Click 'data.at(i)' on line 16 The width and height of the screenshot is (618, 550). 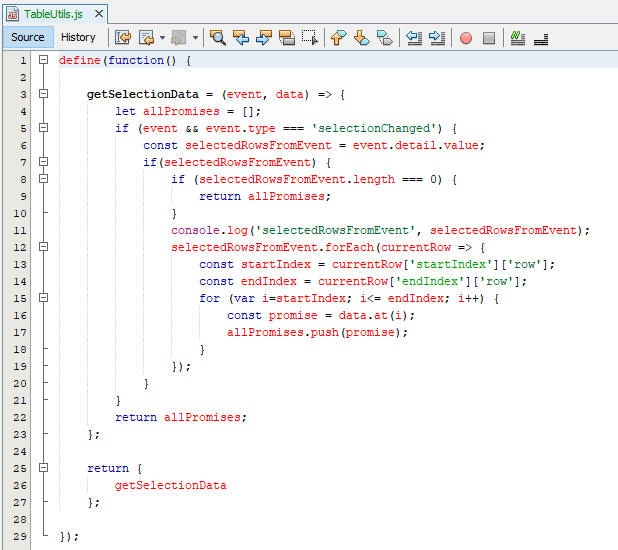coord(374,315)
